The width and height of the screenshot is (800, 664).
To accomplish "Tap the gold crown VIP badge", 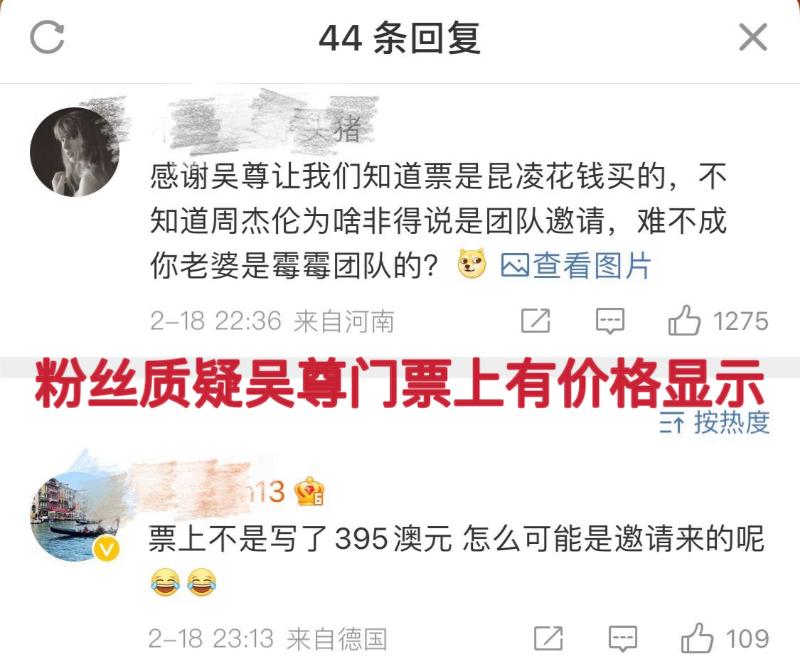I will (309, 491).
